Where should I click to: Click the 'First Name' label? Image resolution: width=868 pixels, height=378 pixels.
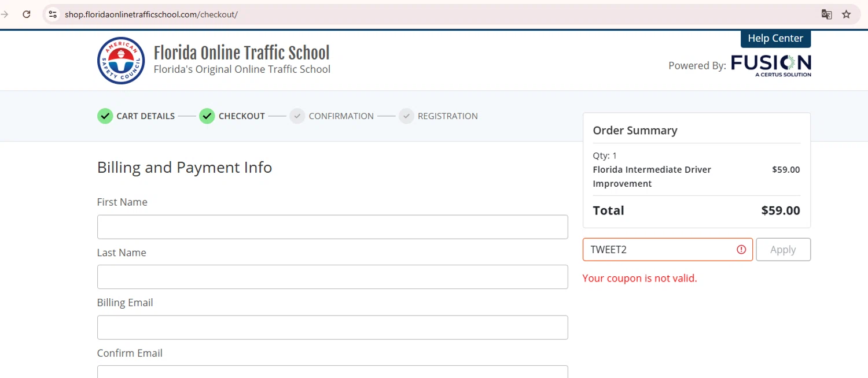(122, 202)
